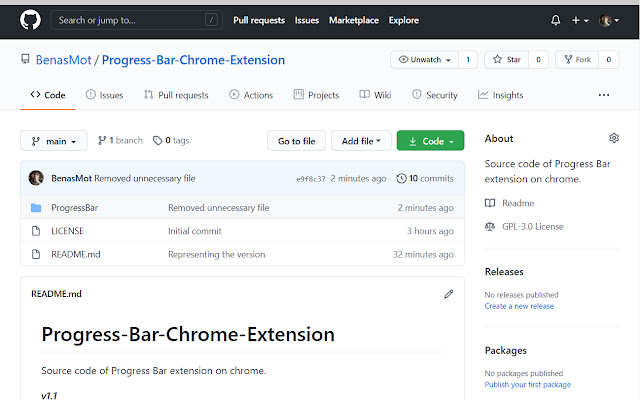
Task: Open the user avatar menu
Action: (x=609, y=20)
